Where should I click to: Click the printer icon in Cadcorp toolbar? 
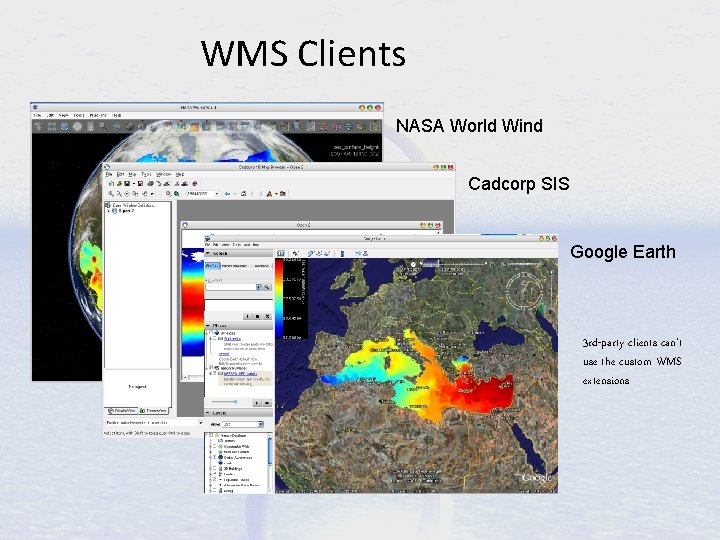(x=150, y=184)
